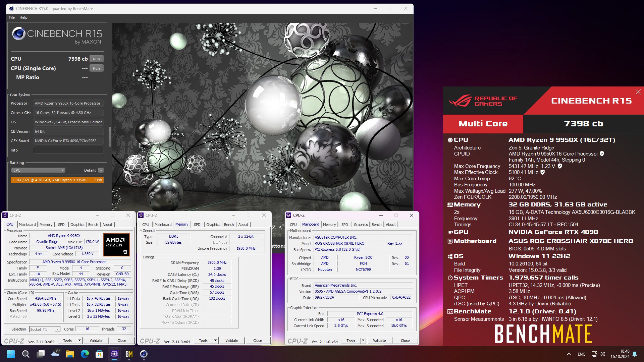Viewport: 644px width, 362px height.
Task: Open Graphics tab in first CPU-Z window
Action: coord(77,225)
